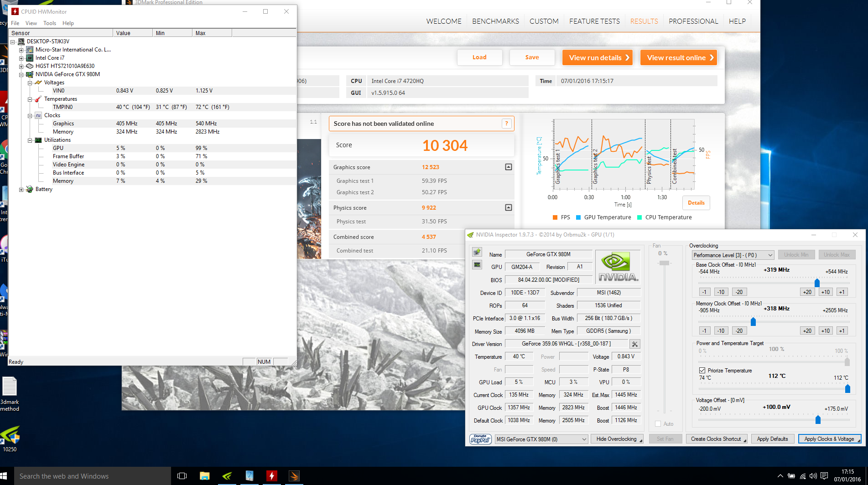Viewport: 868px width, 485px height.
Task: Open Windows Start menu
Action: 4,476
